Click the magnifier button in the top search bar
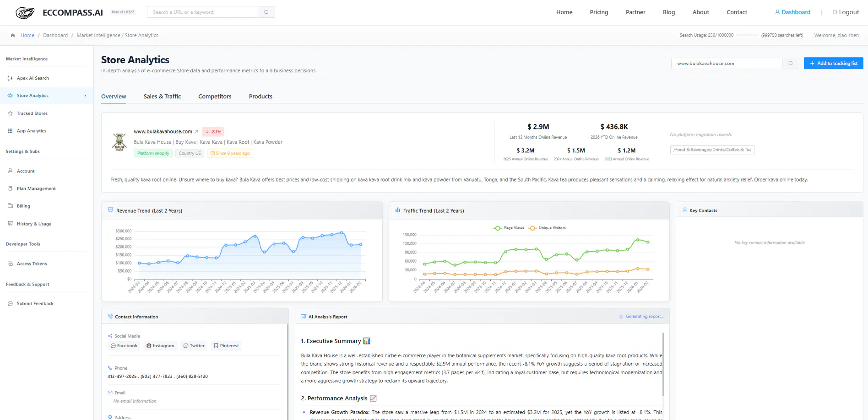Screen dimensions: 868x420 pos(266,12)
